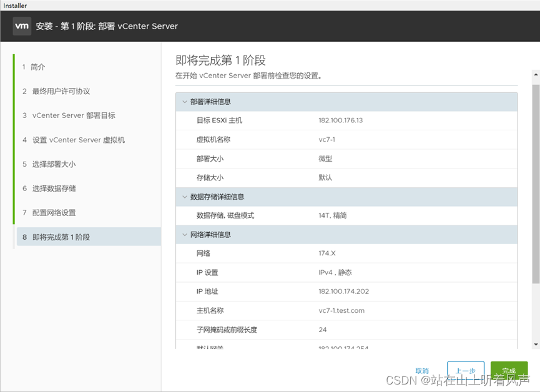Viewport: 540px width, 392px height.
Task: Click the 上一步 back button
Action: click(x=466, y=371)
